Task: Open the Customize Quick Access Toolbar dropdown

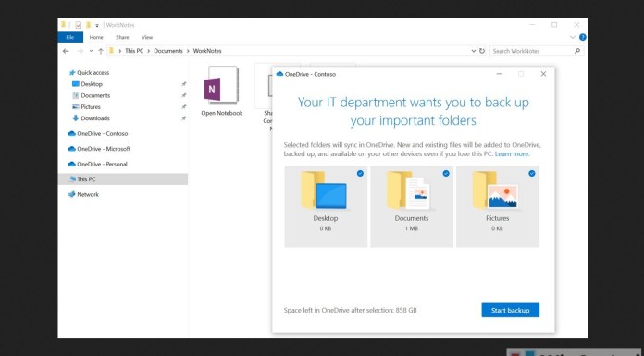Action: [97, 26]
